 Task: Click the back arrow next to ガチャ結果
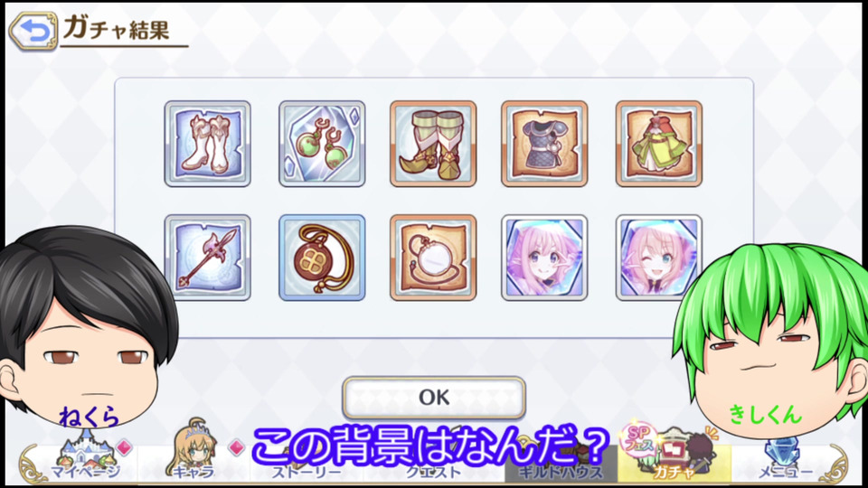(33, 32)
